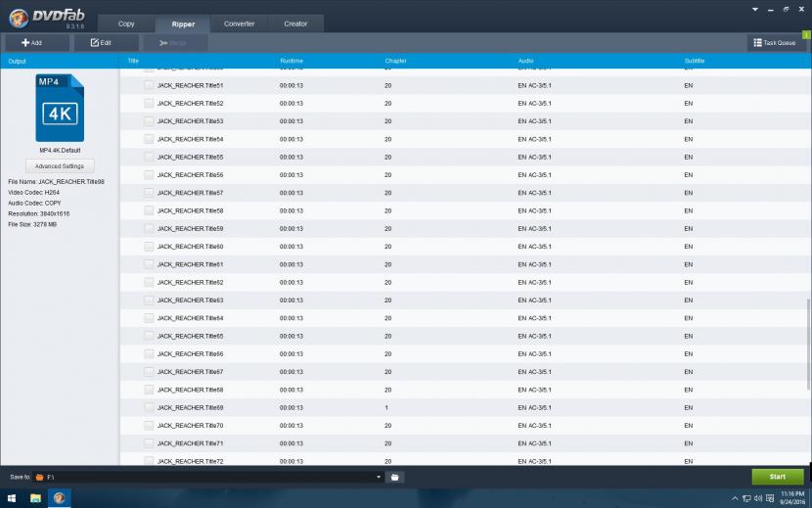Image resolution: width=812 pixels, height=508 pixels.
Task: Check the JACK_REACHER.Title52 checkbox
Action: point(149,103)
